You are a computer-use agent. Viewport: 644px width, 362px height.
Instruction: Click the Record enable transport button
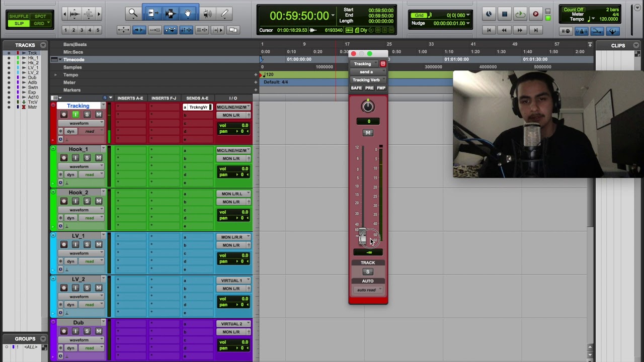pos(536,14)
